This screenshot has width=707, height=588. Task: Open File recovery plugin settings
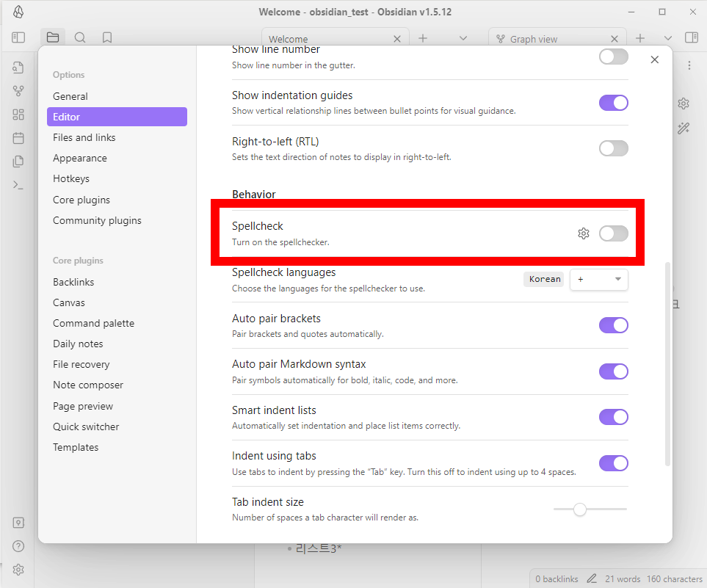tap(117, 364)
